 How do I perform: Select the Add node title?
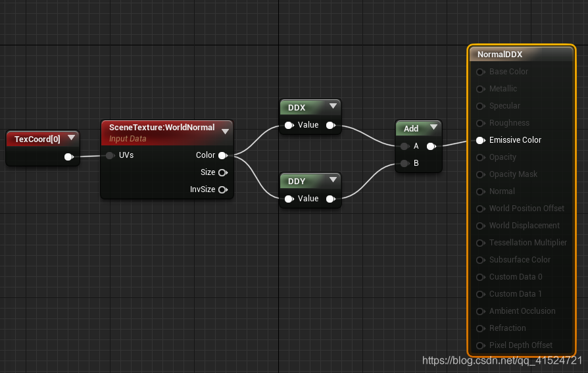411,128
